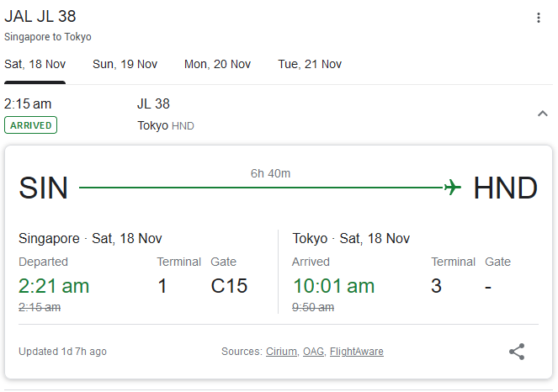558x392 pixels.
Task: Open the FlightAware source link
Action: coord(356,352)
